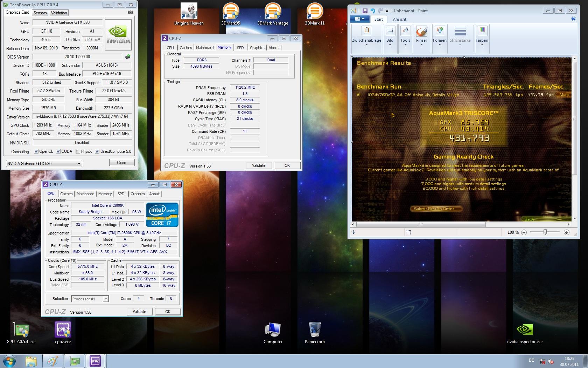Click the Close button in GPU-Z

[x=121, y=163]
